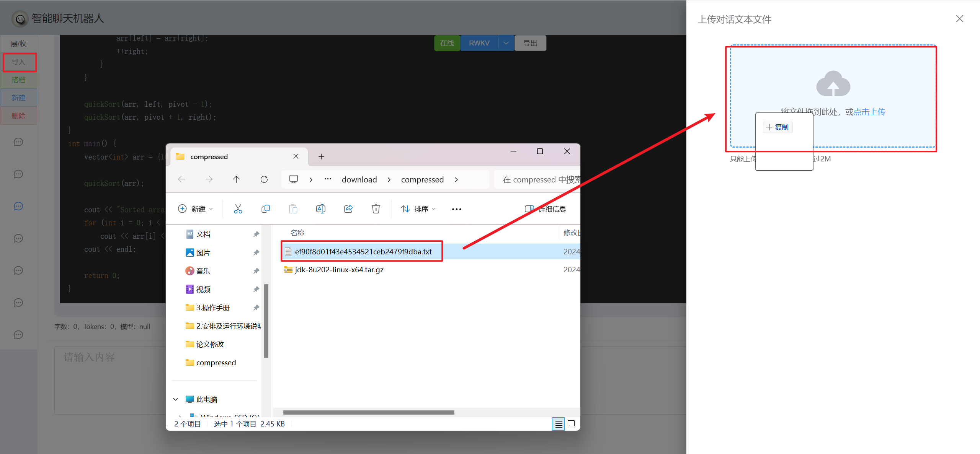The height and width of the screenshot is (454, 980).
Task: Toggle the 展/收 sidebar button
Action: click(19, 44)
